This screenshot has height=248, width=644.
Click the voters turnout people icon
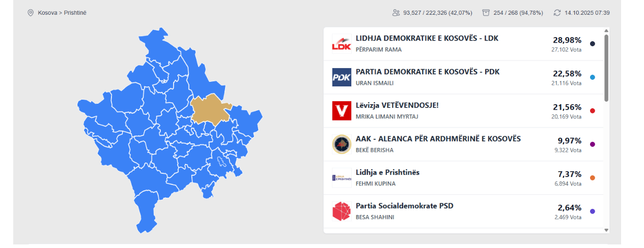pos(396,13)
